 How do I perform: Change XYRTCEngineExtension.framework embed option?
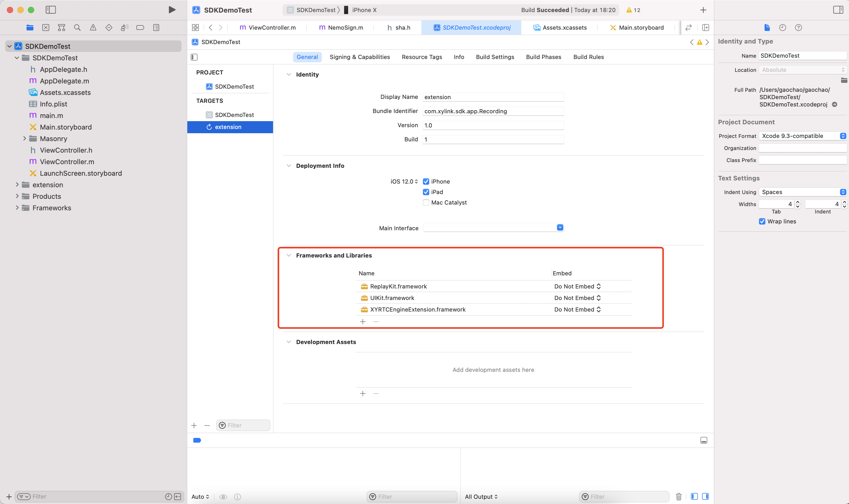pyautogui.click(x=577, y=309)
